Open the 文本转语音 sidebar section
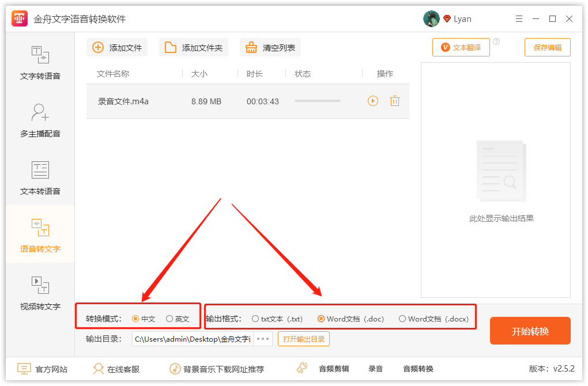The height and width of the screenshot is (386, 588). coord(40,177)
